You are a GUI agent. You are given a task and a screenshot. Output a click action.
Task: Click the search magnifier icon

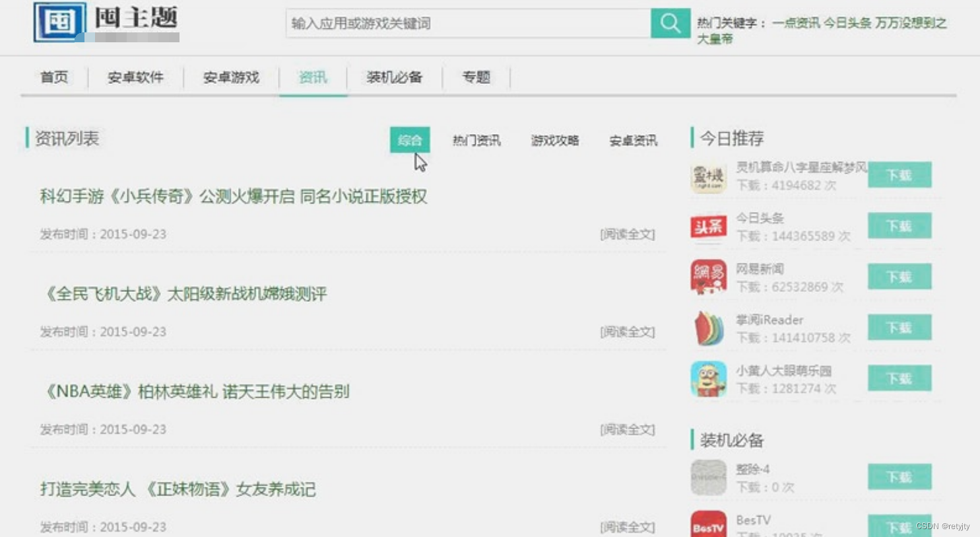pos(670,23)
